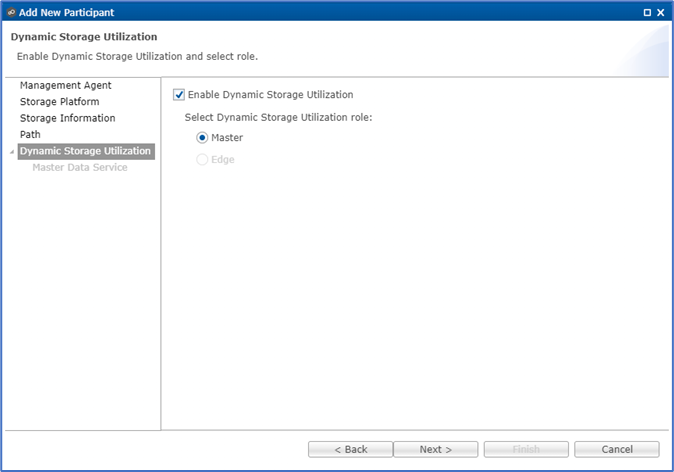Click the Select Dynamic Storage Utilization role label
The width and height of the screenshot is (674, 472).
tap(278, 117)
